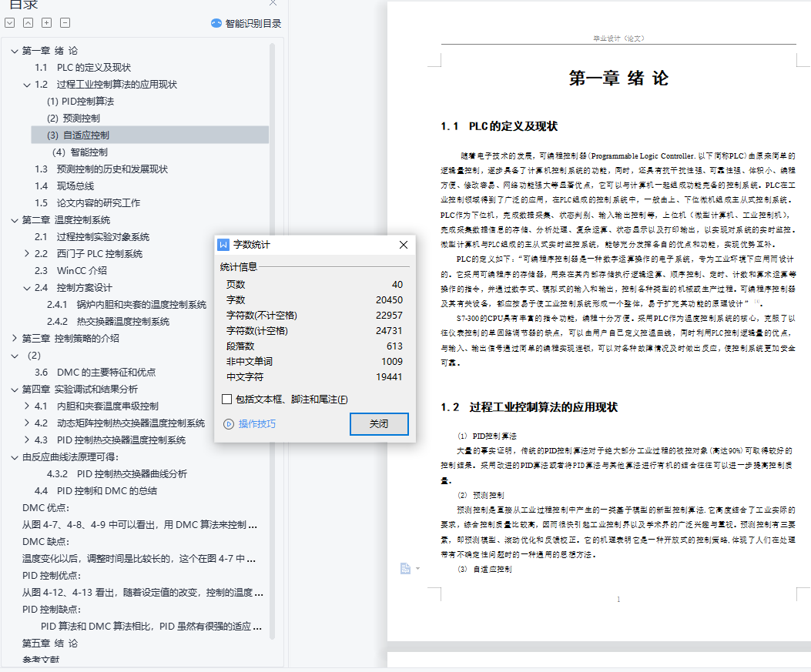Close the 字数统计 dialog with X icon
The height and width of the screenshot is (672, 811).
point(403,245)
